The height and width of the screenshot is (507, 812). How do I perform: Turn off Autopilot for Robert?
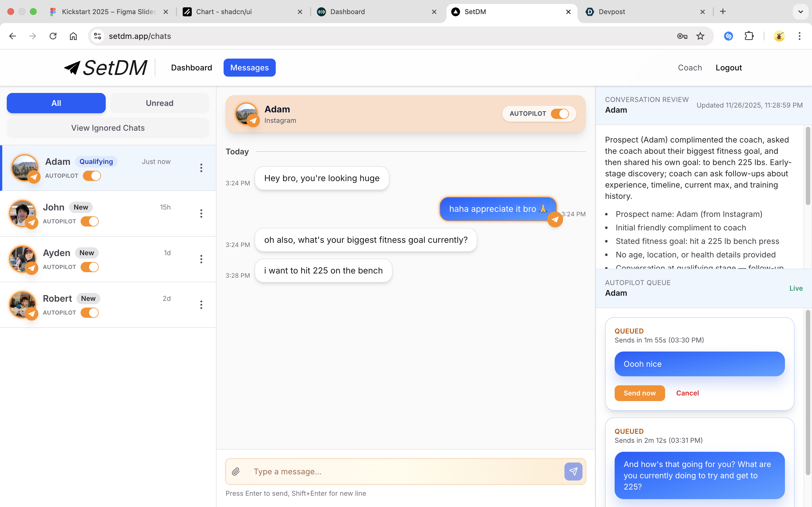(90, 313)
